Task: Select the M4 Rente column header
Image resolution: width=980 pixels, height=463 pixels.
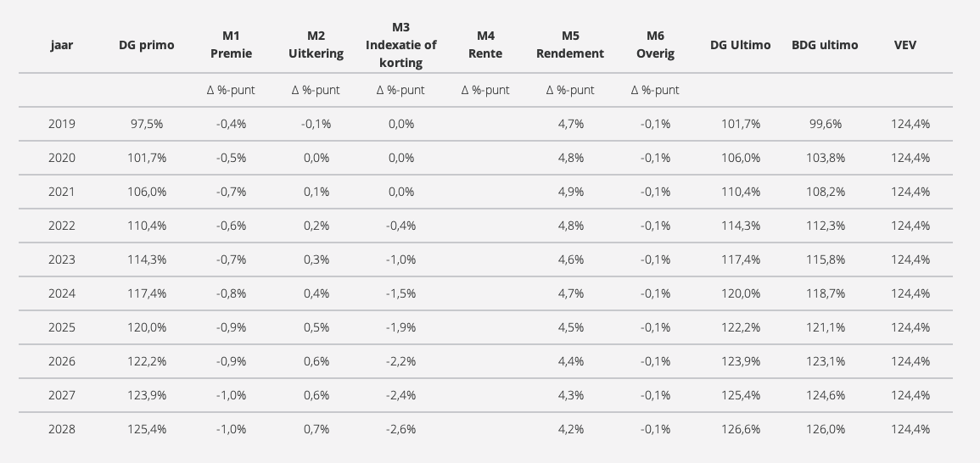Action: coord(485,45)
